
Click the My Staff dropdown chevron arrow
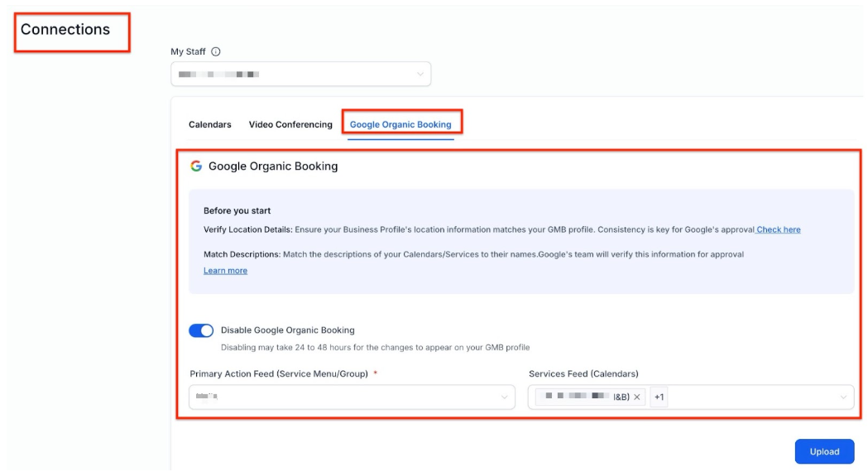tap(420, 75)
